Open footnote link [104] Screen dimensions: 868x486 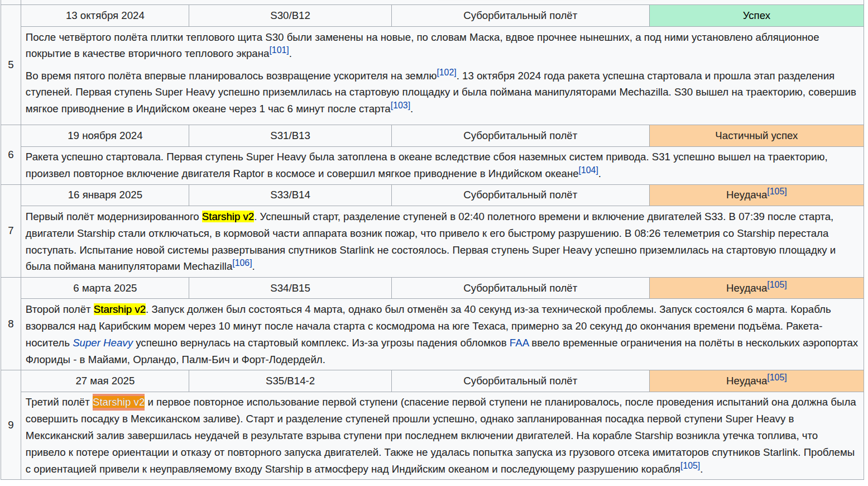(588, 170)
